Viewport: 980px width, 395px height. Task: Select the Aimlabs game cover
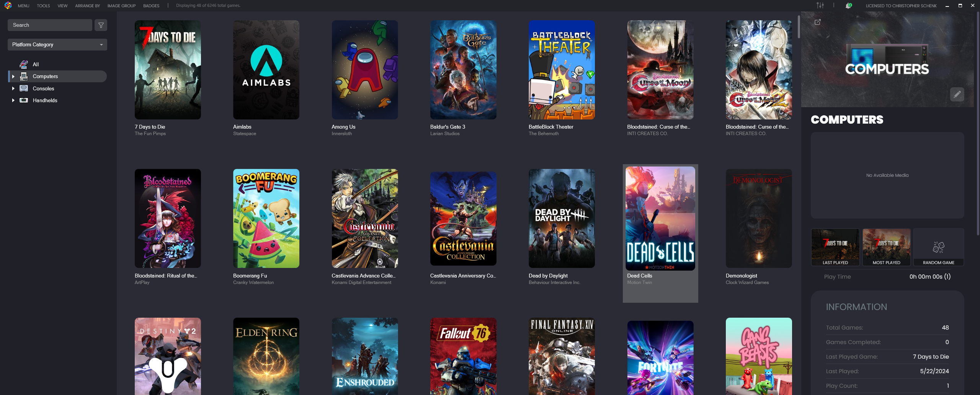tap(266, 70)
